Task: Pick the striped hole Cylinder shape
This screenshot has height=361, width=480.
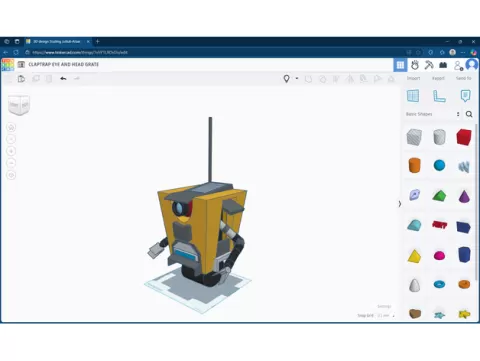Action: (x=439, y=137)
